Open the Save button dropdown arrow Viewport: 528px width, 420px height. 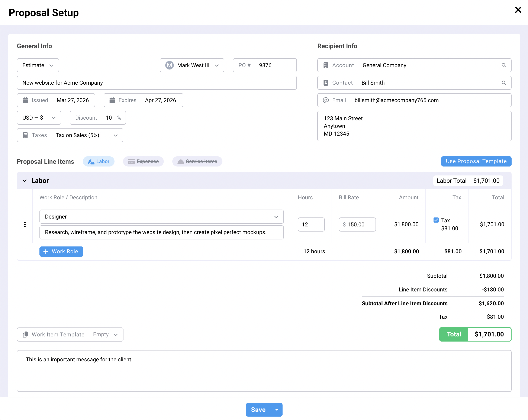click(x=277, y=410)
